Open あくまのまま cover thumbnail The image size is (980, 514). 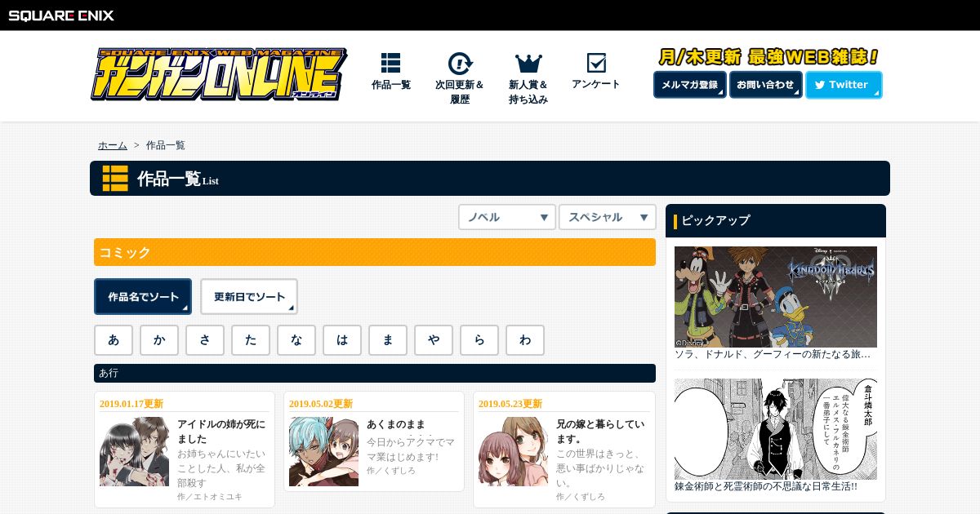pos(323,452)
